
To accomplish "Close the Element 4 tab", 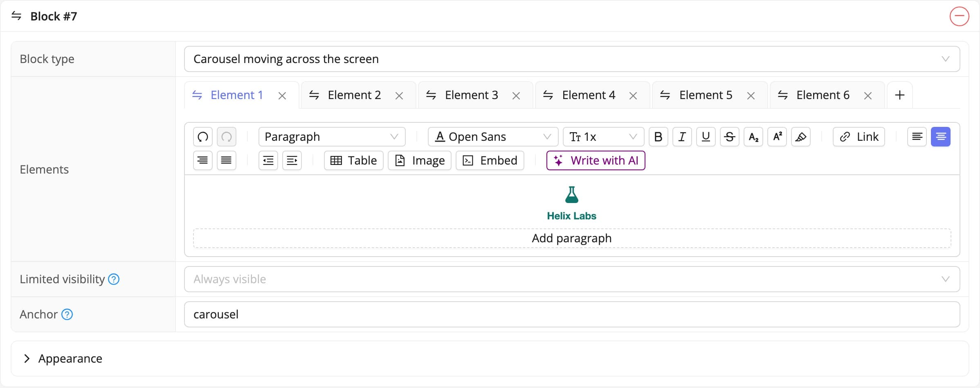I will pos(633,96).
